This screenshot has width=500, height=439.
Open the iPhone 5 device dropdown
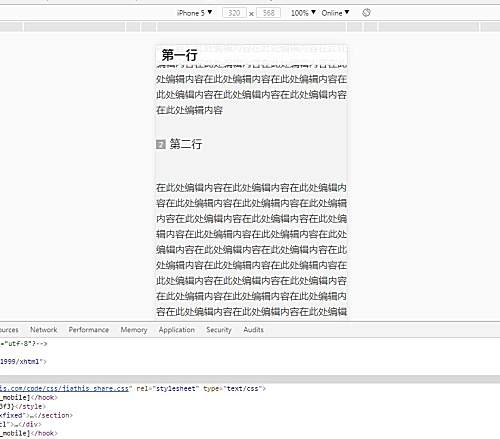(195, 13)
